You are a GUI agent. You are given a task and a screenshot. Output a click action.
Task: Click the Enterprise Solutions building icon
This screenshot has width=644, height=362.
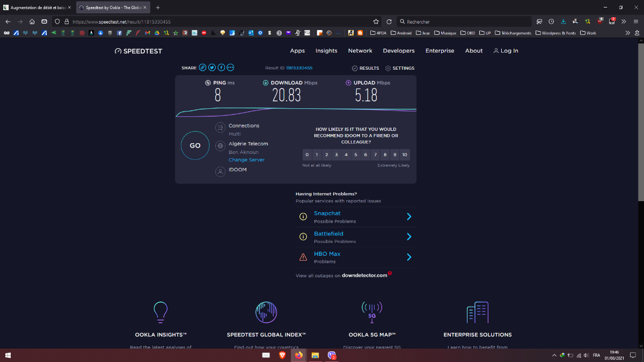478,312
